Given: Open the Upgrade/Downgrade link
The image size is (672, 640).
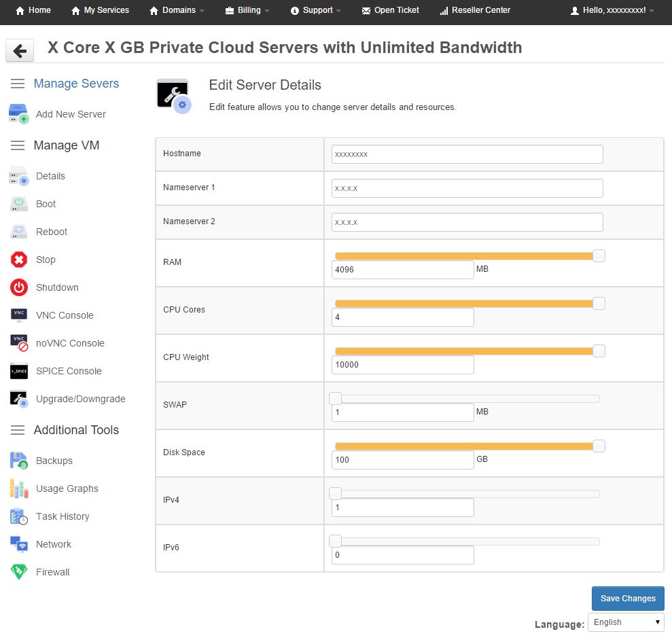Looking at the screenshot, I should 80,399.
